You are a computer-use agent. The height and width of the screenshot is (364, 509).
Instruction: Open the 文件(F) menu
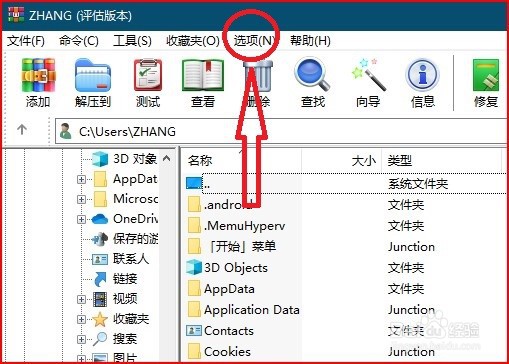coord(26,41)
